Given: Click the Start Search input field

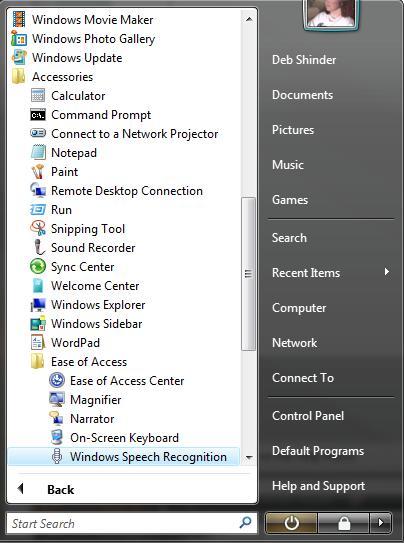Looking at the screenshot, I should point(132,523).
